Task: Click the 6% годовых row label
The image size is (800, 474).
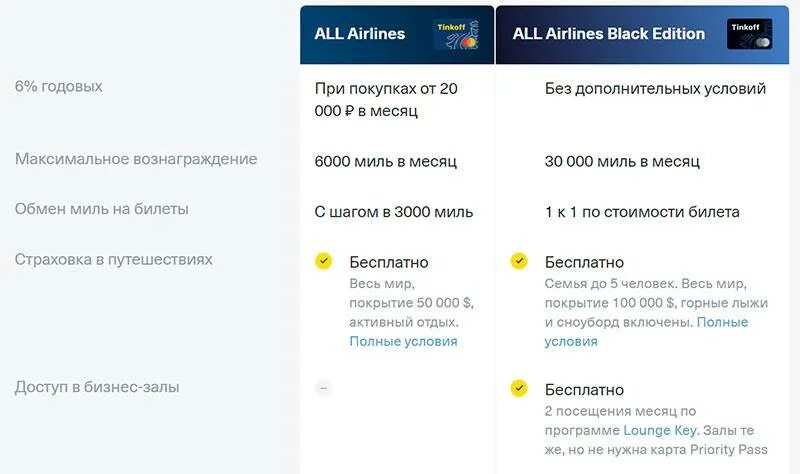Action: tap(59, 86)
